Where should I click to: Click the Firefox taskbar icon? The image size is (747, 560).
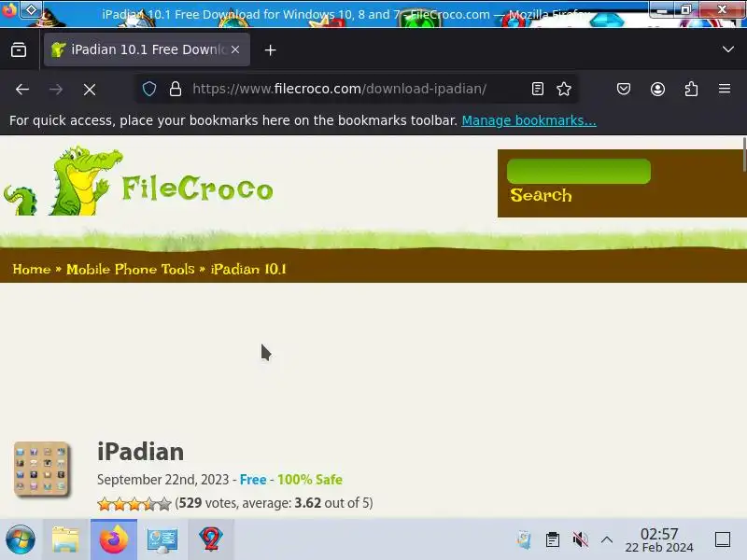(114, 539)
